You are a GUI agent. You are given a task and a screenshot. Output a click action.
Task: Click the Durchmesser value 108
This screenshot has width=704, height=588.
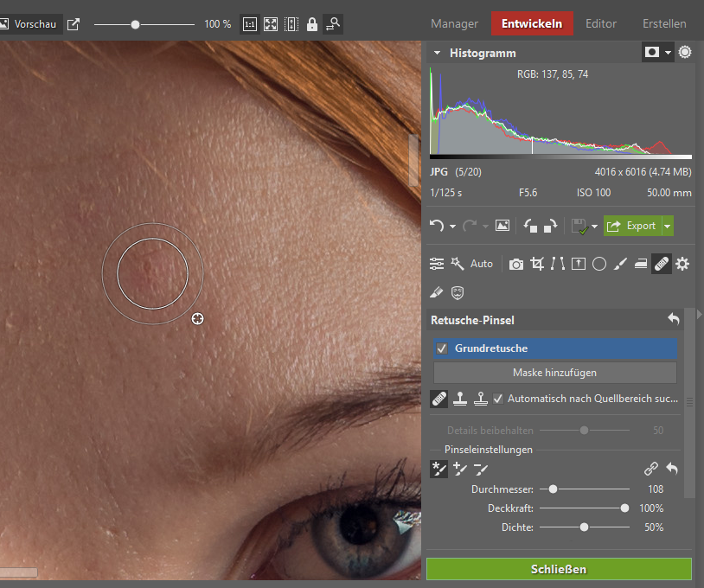656,489
